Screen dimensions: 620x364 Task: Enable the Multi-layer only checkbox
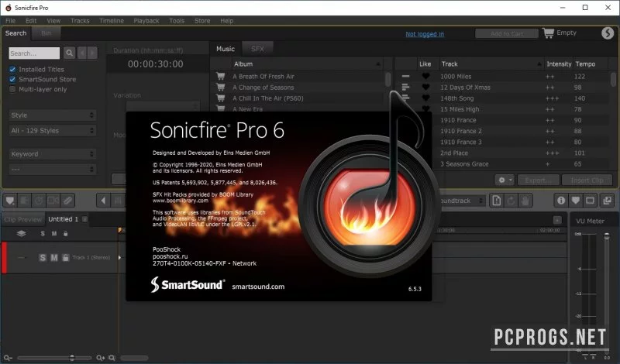coord(12,89)
